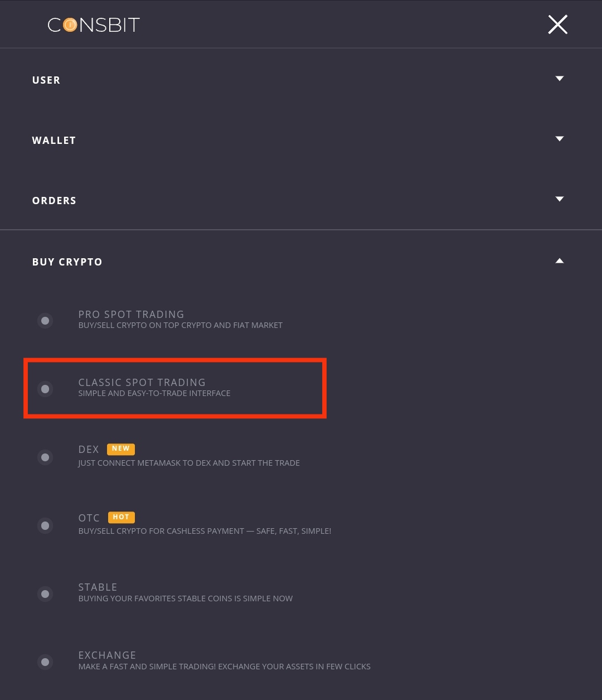Open CLASSIC SPOT TRADING menu item
Image resolution: width=602 pixels, height=700 pixels.
[142, 383]
